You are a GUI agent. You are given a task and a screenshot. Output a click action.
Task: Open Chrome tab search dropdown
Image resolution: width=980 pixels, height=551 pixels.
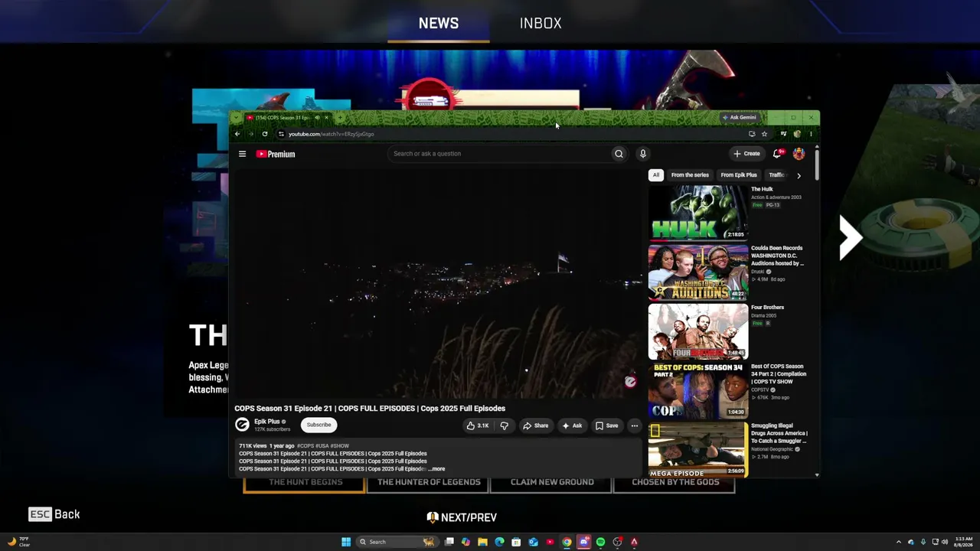click(x=237, y=118)
